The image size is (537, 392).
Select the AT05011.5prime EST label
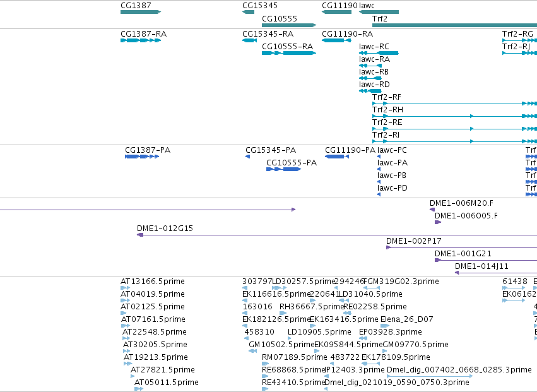pos(167,383)
